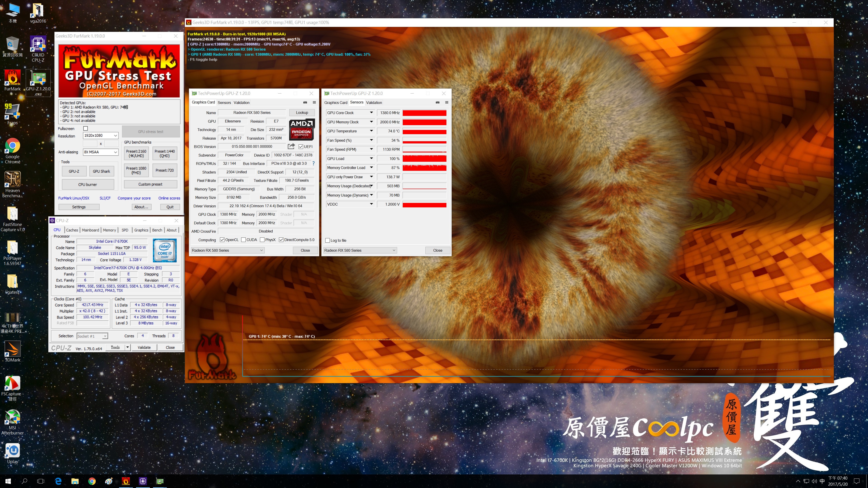Click Validate button in CPU-Z
The image size is (868, 488).
[144, 347]
